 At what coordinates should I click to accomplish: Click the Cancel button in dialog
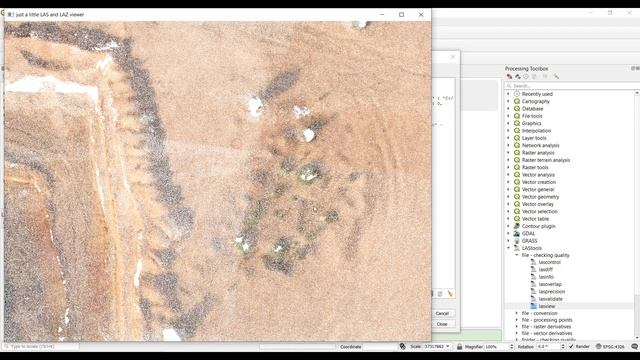point(443,313)
